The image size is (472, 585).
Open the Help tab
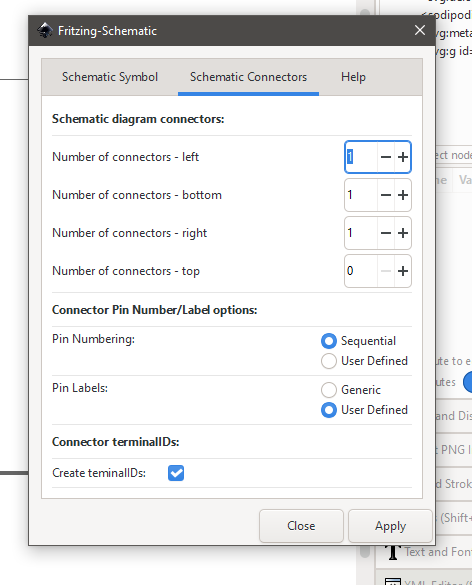[353, 77]
